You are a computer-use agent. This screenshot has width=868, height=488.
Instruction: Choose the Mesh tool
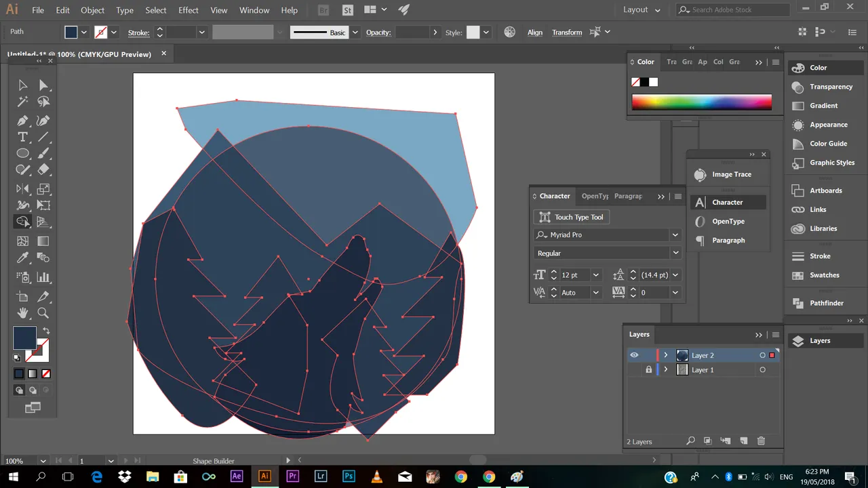tap(22, 241)
